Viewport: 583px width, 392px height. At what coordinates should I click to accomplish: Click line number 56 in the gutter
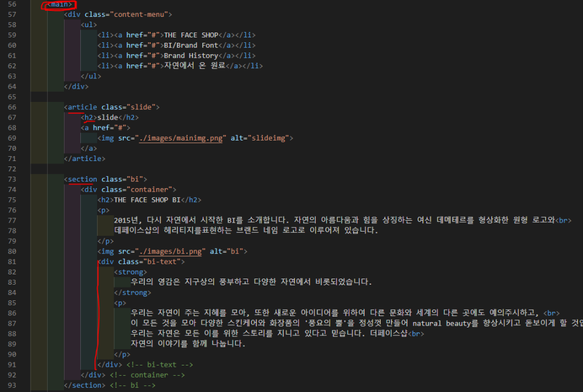12,4
